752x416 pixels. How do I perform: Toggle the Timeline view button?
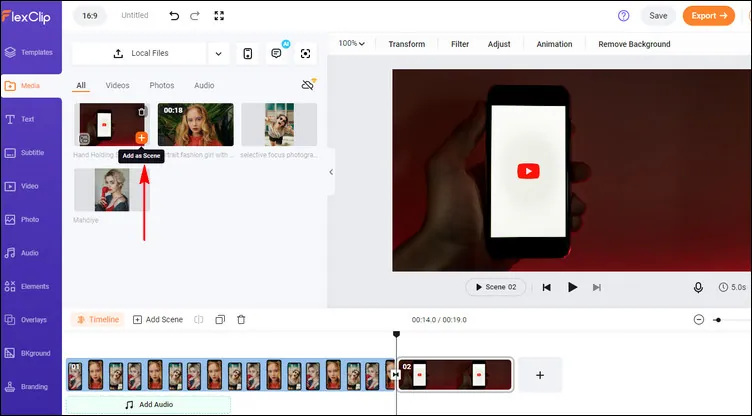97,320
